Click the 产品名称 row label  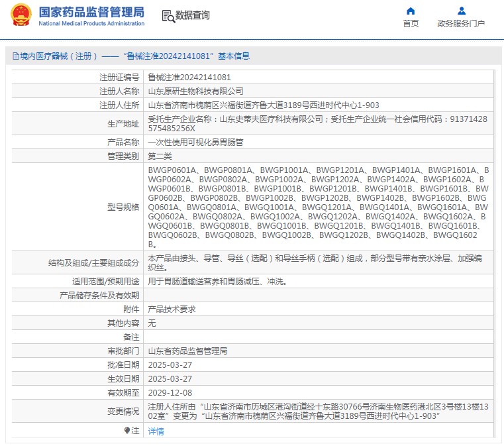coord(123,142)
